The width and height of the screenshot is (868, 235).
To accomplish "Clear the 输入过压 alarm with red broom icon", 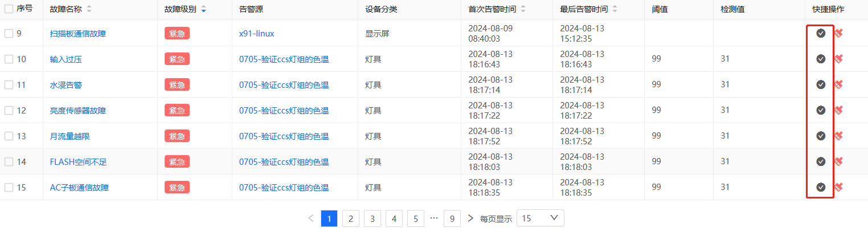I will [838, 59].
